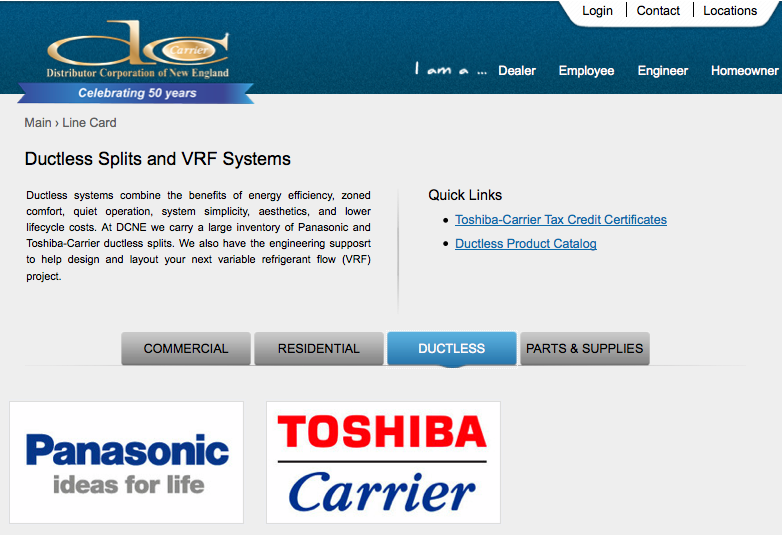Click the Quick Links heading
The image size is (782, 535).
pos(465,195)
